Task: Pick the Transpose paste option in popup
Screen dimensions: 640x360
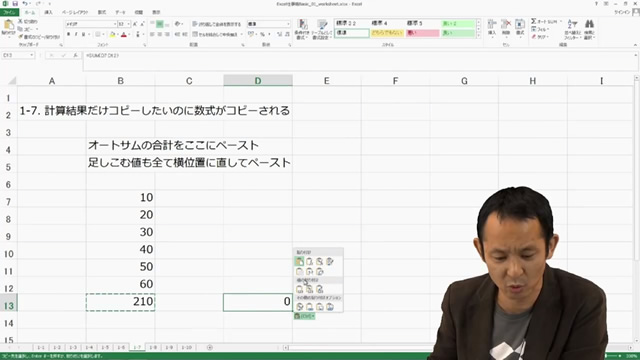Action: [320, 271]
